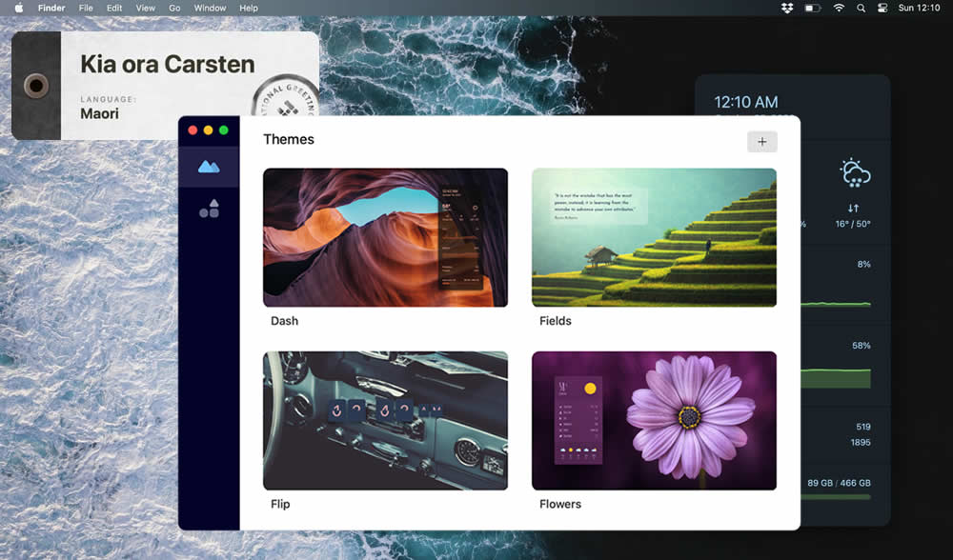This screenshot has width=953, height=560.
Task: Click the Maori language label
Action: point(100,113)
